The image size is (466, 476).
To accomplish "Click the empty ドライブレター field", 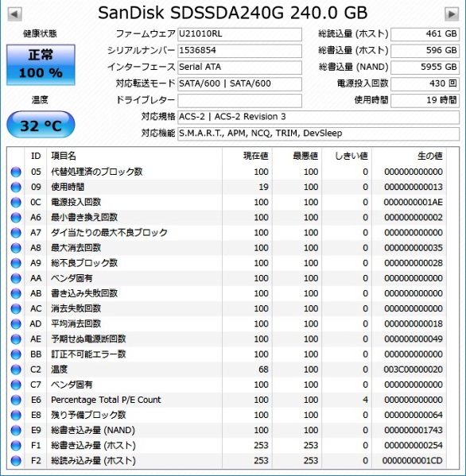I will (x=239, y=100).
